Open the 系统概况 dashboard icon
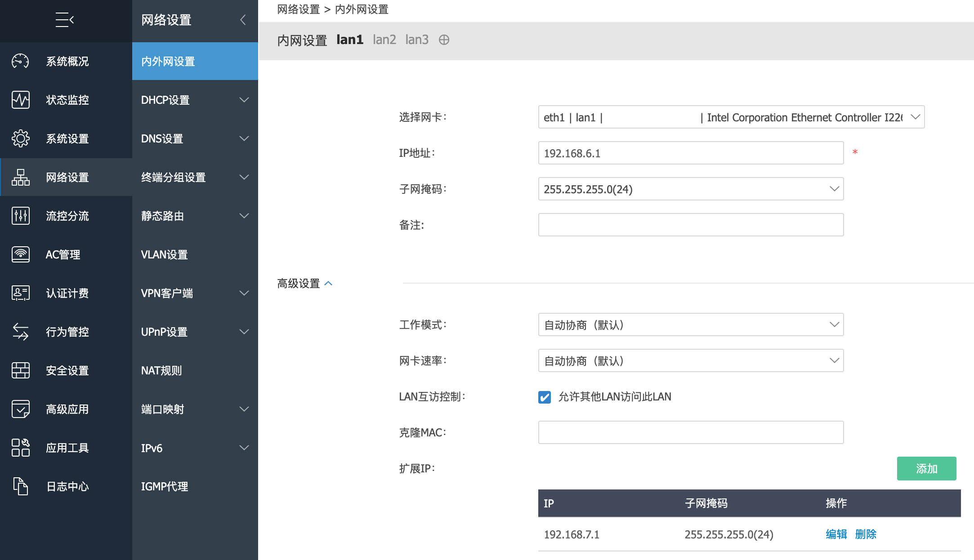This screenshot has width=974, height=560. (x=21, y=61)
